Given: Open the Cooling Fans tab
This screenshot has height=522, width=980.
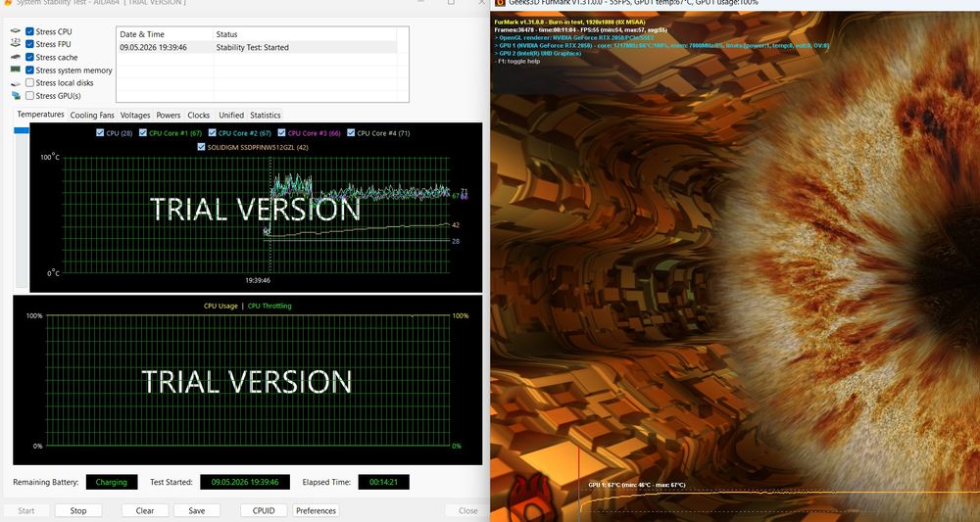Looking at the screenshot, I should [x=92, y=115].
